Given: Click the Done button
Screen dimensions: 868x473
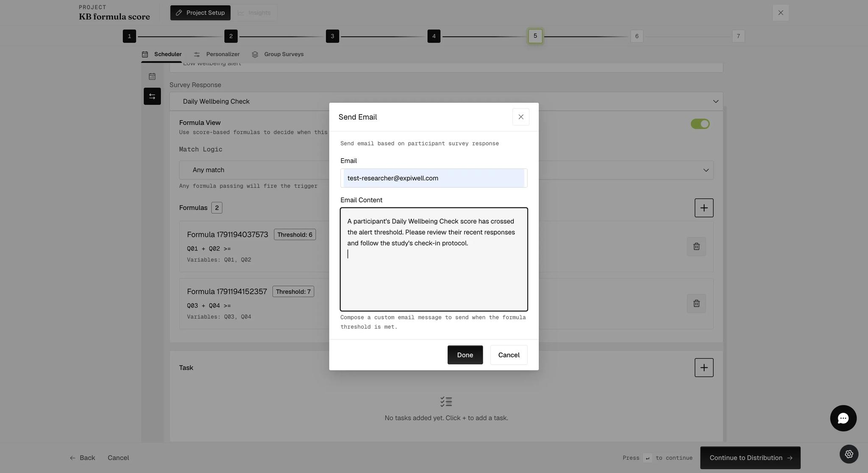Looking at the screenshot, I should (465, 355).
